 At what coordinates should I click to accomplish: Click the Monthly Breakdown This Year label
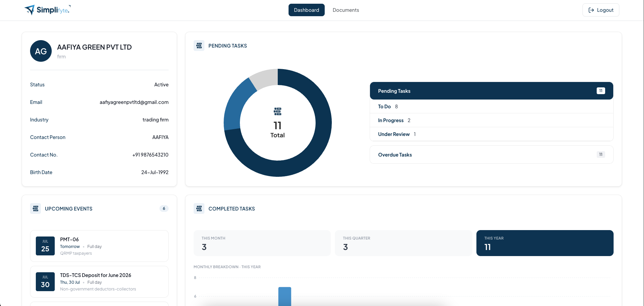pos(227,267)
